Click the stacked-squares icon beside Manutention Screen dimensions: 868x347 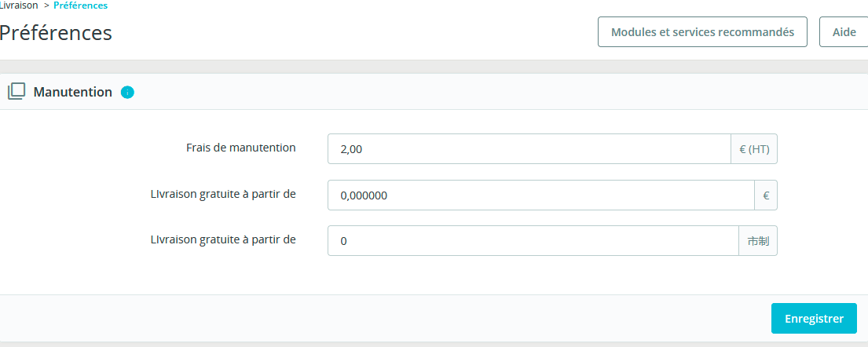[x=16, y=91]
